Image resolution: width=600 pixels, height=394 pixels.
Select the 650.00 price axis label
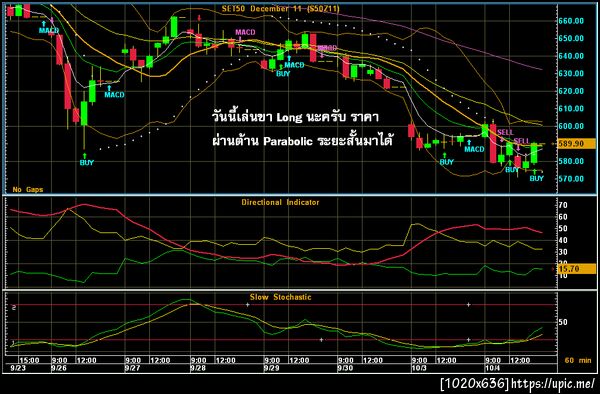click(571, 38)
